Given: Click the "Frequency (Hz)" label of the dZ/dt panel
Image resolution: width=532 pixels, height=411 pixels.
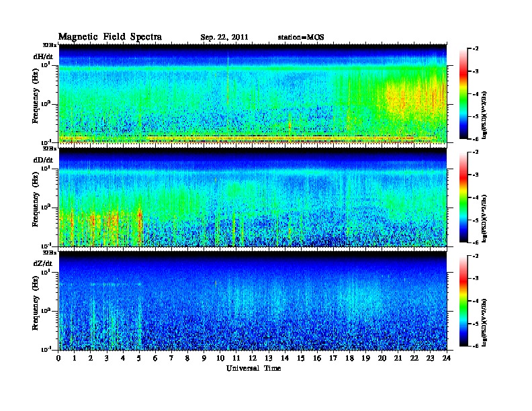Looking at the screenshot, I should click(x=36, y=304).
